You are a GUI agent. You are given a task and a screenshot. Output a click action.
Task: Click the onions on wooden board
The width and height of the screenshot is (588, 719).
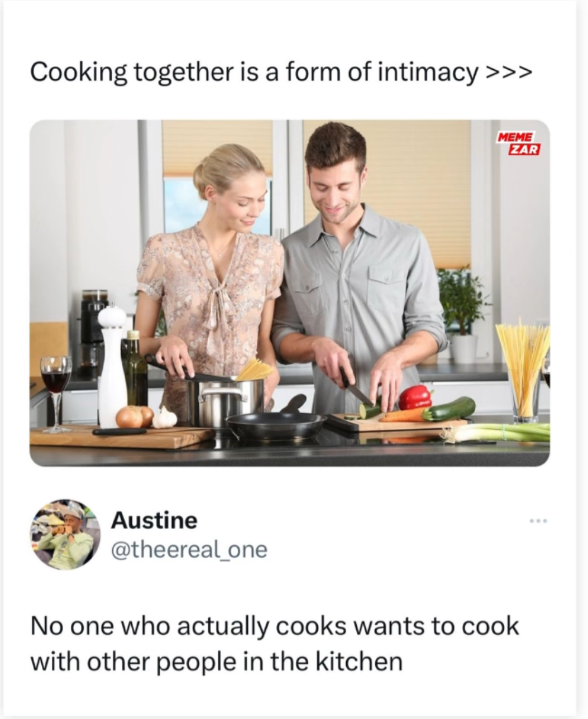click(x=134, y=416)
